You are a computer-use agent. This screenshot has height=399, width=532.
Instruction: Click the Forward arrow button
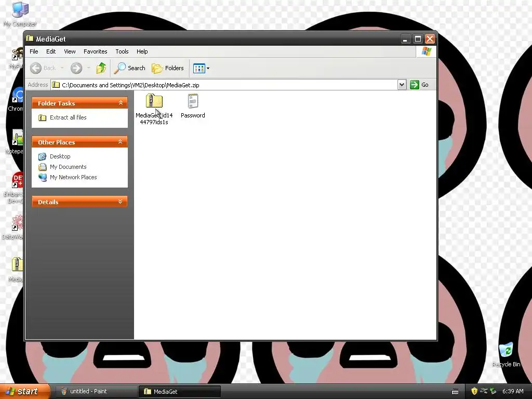point(76,68)
